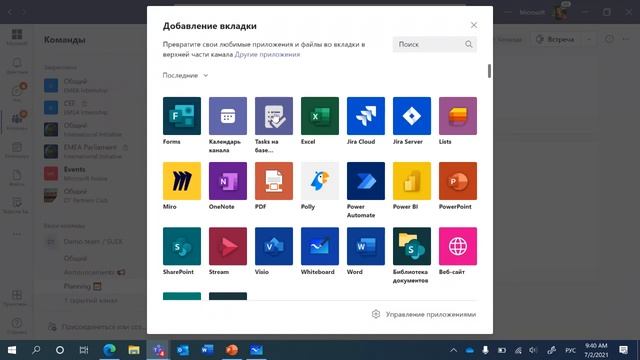
Task: Open Cortana circle on taskbar
Action: point(60,350)
